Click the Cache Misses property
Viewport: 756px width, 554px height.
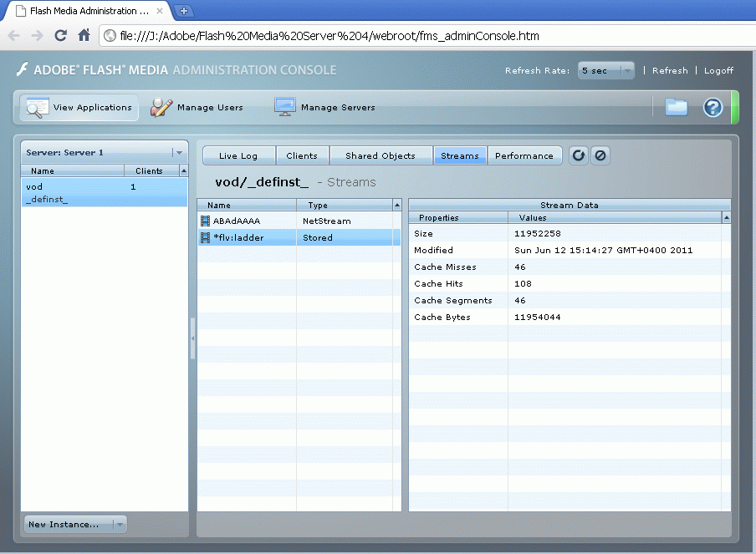coord(445,267)
